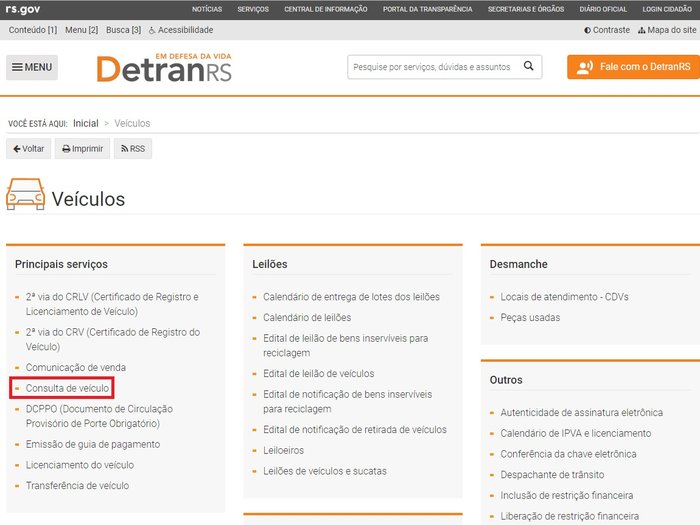Open Comunicação de venda link
Screen dimensions: 700x525
pyautogui.click(x=76, y=367)
